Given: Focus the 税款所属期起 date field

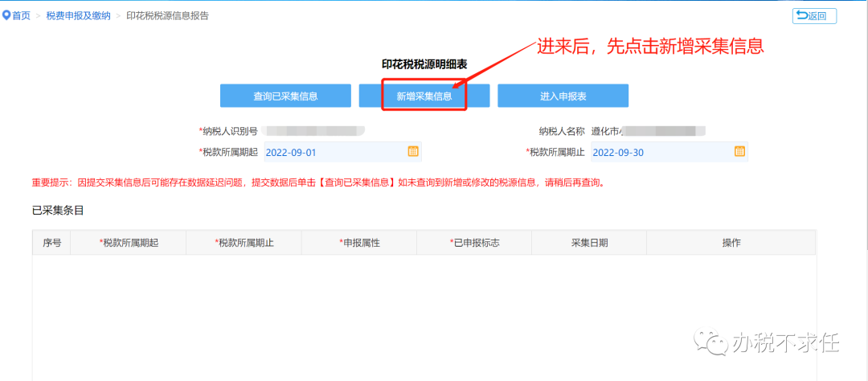Looking at the screenshot, I should point(342,152).
